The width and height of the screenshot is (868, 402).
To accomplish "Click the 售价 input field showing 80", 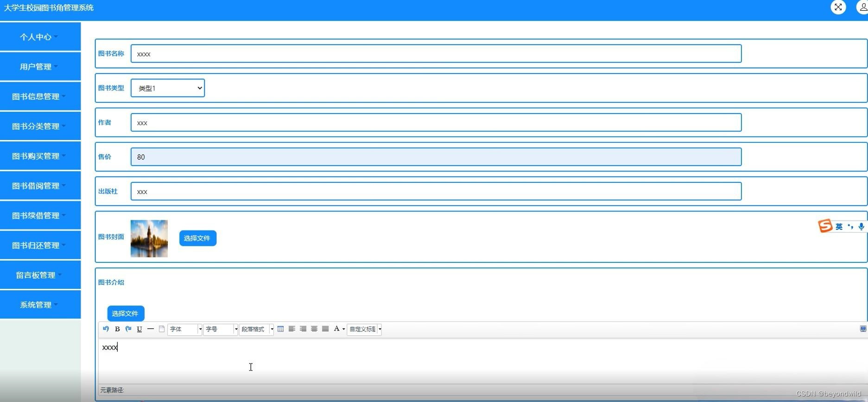I will point(436,157).
